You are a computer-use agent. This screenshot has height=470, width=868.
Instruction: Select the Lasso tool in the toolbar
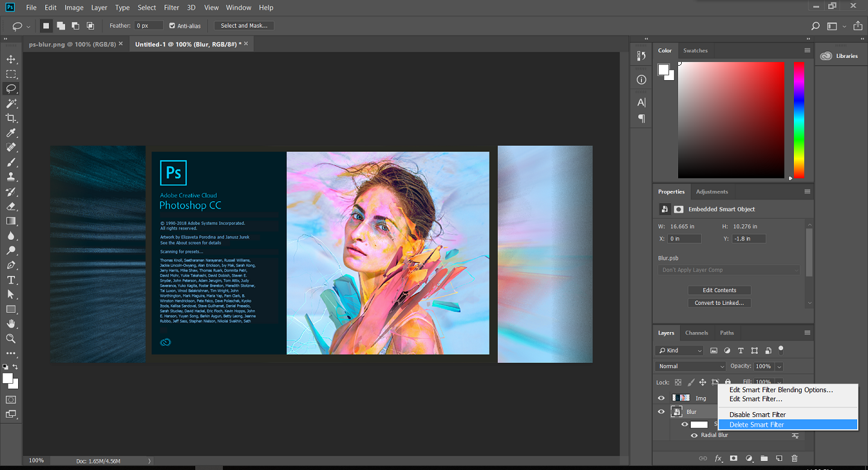(11, 89)
